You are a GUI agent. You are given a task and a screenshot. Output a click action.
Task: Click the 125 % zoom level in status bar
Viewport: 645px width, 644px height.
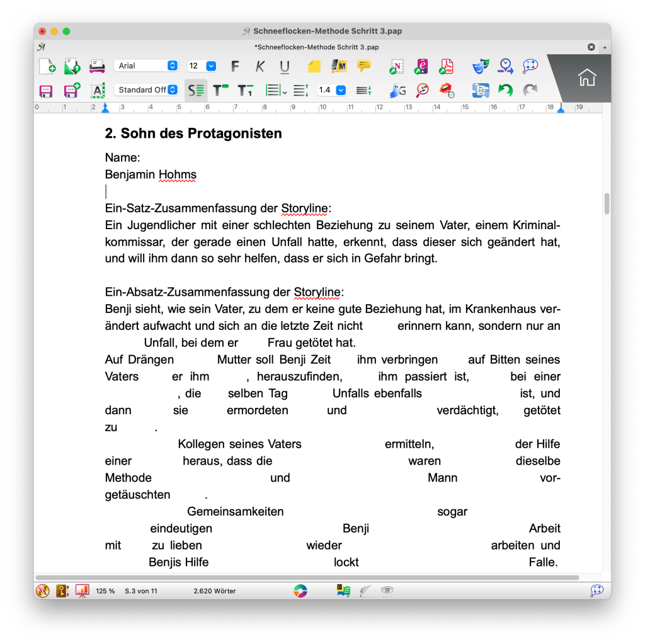pyautogui.click(x=105, y=591)
